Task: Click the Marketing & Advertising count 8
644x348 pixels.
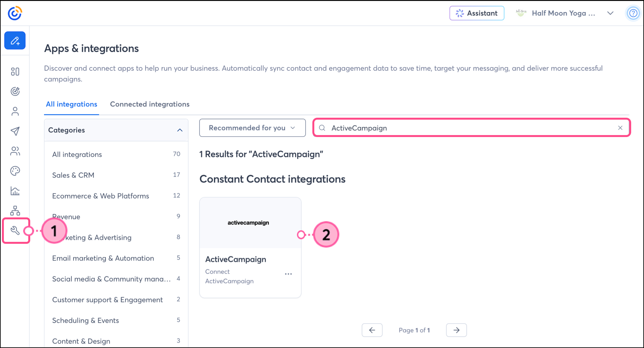Action: pos(178,237)
